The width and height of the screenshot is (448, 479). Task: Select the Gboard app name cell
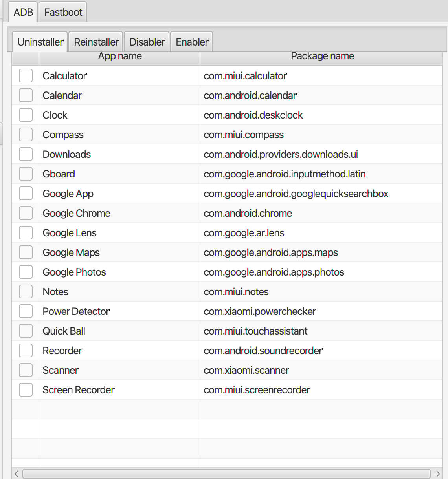tap(119, 174)
